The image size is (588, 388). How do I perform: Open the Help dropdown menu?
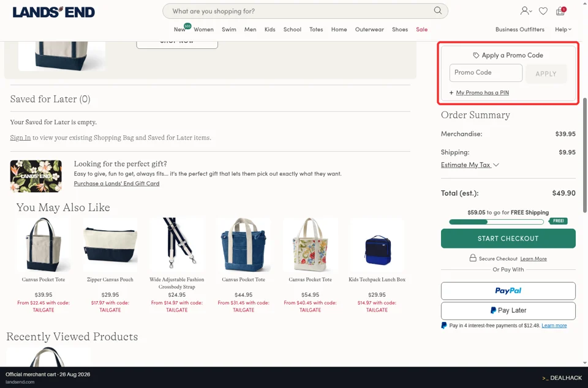pyautogui.click(x=563, y=29)
